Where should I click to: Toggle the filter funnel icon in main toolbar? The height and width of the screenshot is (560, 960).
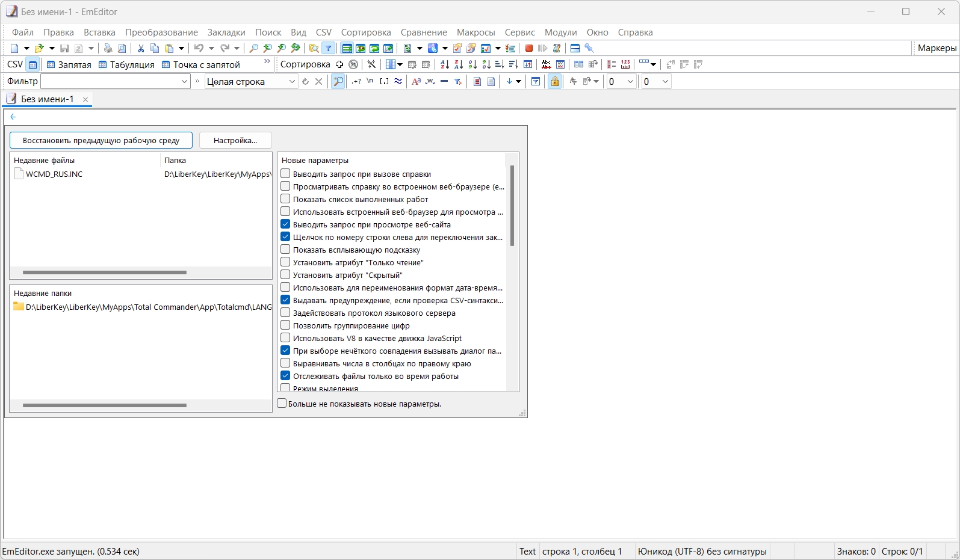(x=329, y=48)
